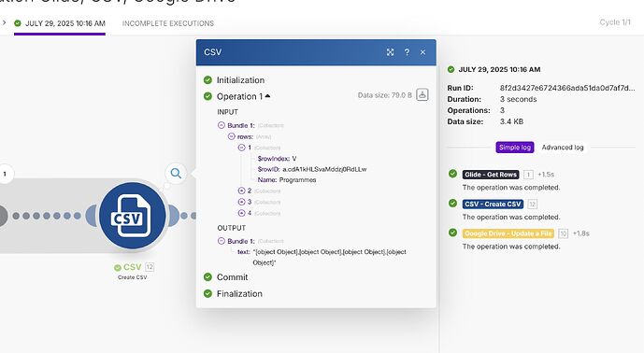Screen dimensions: 644x353
Task: Select the July 29, 2025 10:16 AM tab
Action: pyautogui.click(x=60, y=23)
